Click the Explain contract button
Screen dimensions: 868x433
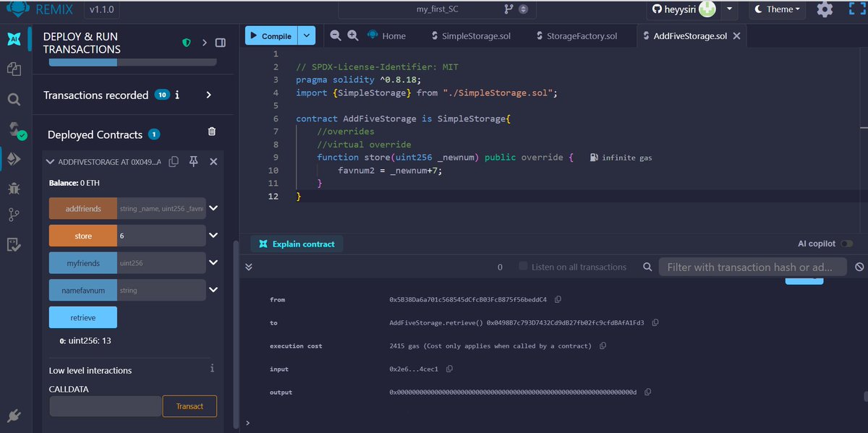(x=297, y=244)
